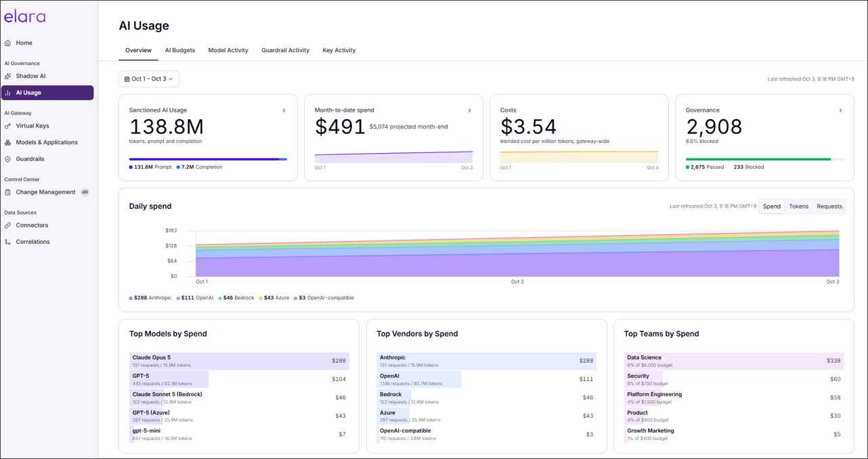Click the purple Anthropic legend swatch
Image resolution: width=868 pixels, height=459 pixels.
coord(131,298)
